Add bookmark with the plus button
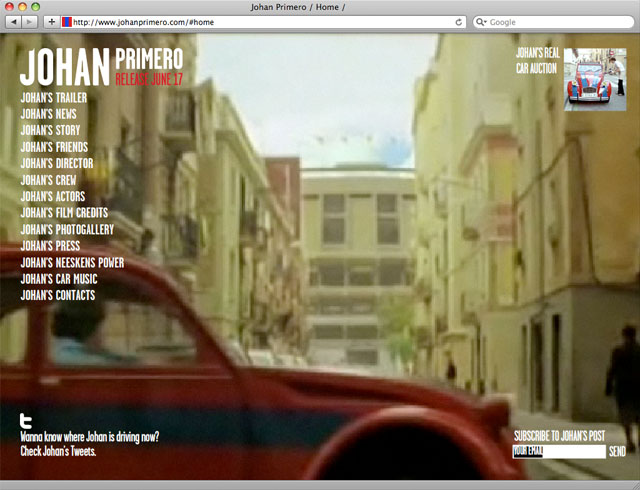The height and width of the screenshot is (490, 640). [x=51, y=22]
